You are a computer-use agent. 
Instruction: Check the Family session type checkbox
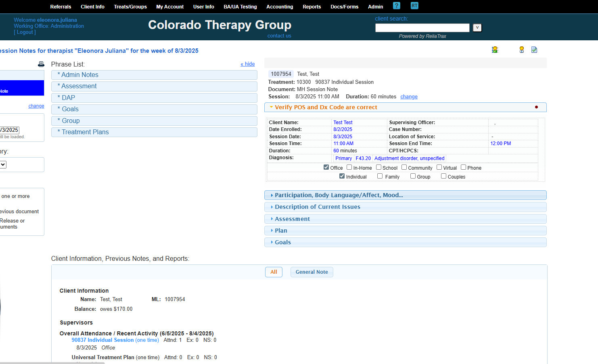[380, 176]
